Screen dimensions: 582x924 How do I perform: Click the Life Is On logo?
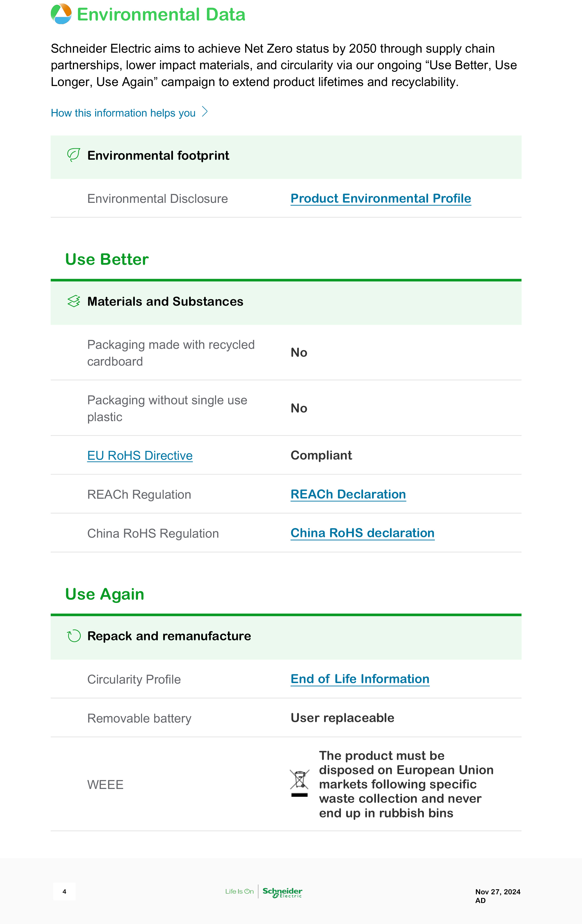tap(239, 892)
